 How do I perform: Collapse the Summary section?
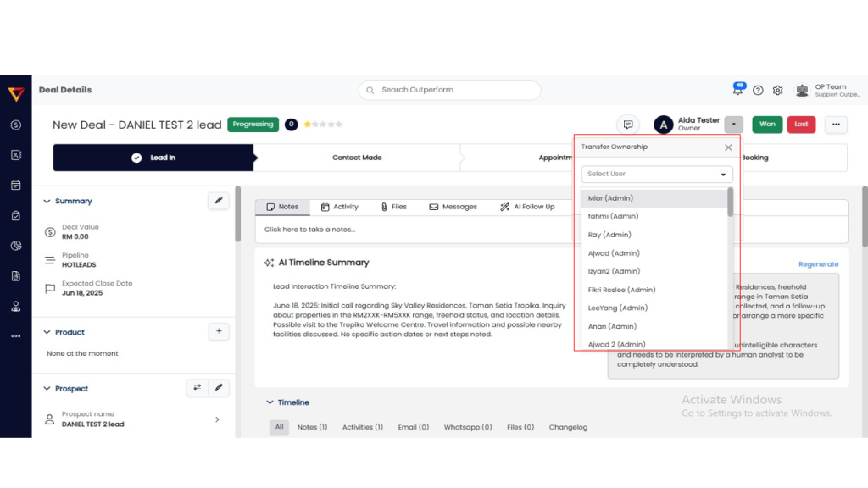point(47,202)
